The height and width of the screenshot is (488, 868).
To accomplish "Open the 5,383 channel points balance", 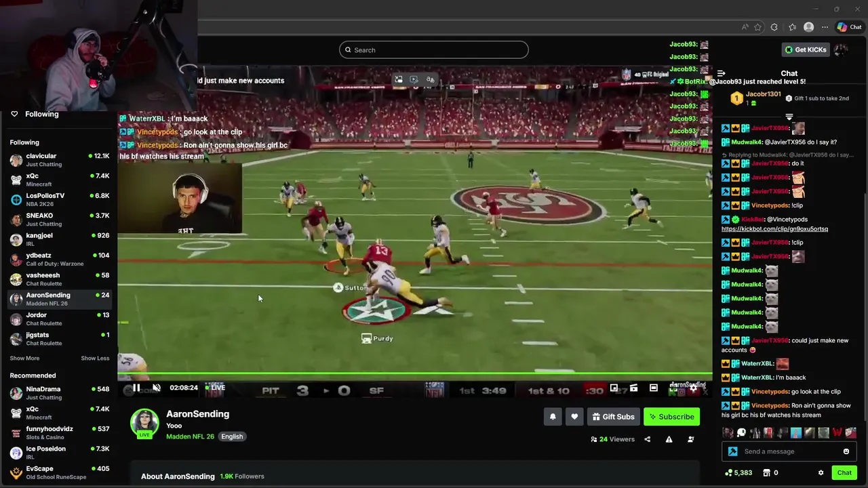I will click(x=738, y=473).
